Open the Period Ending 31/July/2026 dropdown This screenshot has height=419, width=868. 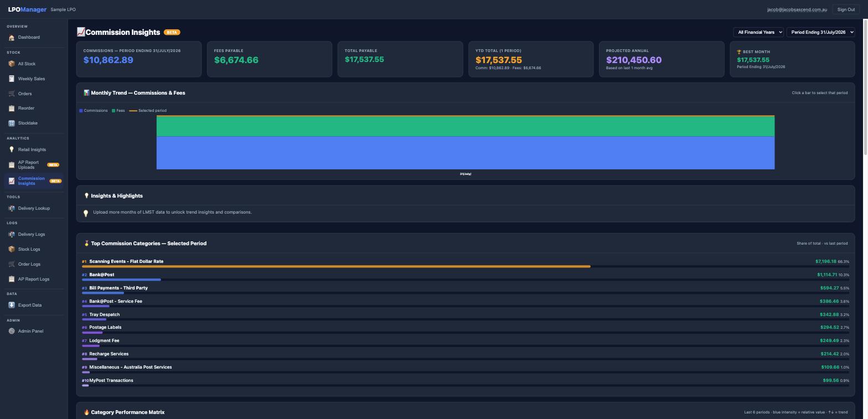820,32
